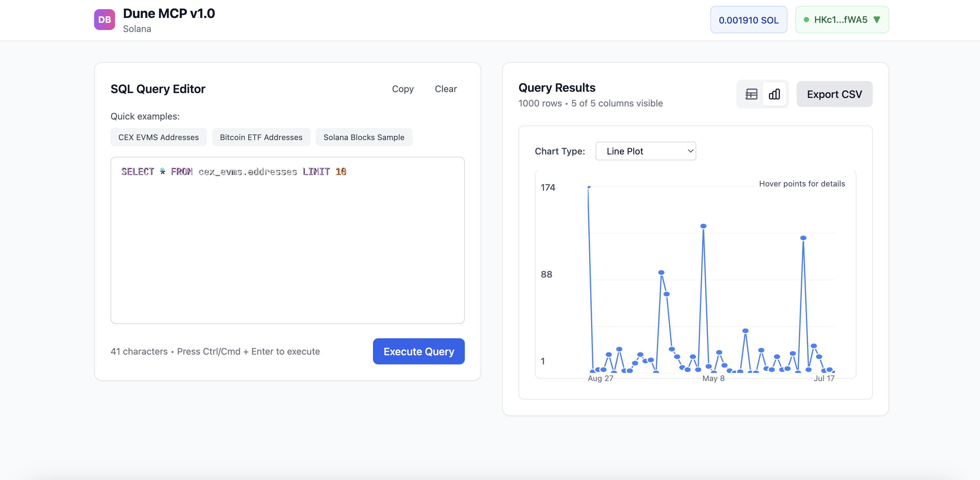The image size is (980, 480).
Task: Click the tall peak point before Jul 17
Action: [x=803, y=238]
